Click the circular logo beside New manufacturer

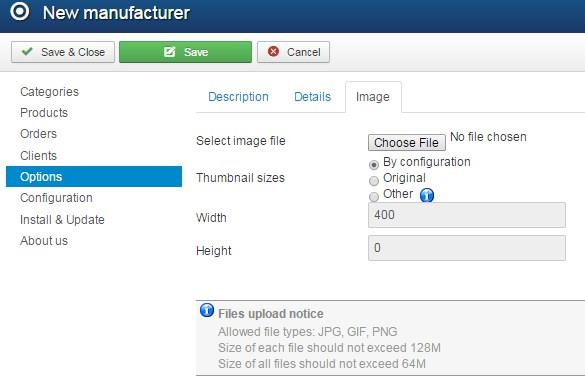19,11
